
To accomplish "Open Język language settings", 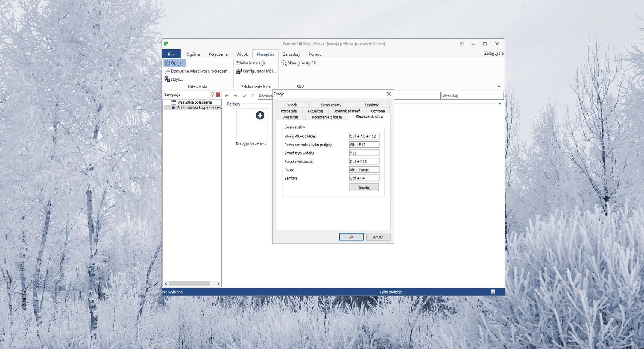I will coord(174,79).
